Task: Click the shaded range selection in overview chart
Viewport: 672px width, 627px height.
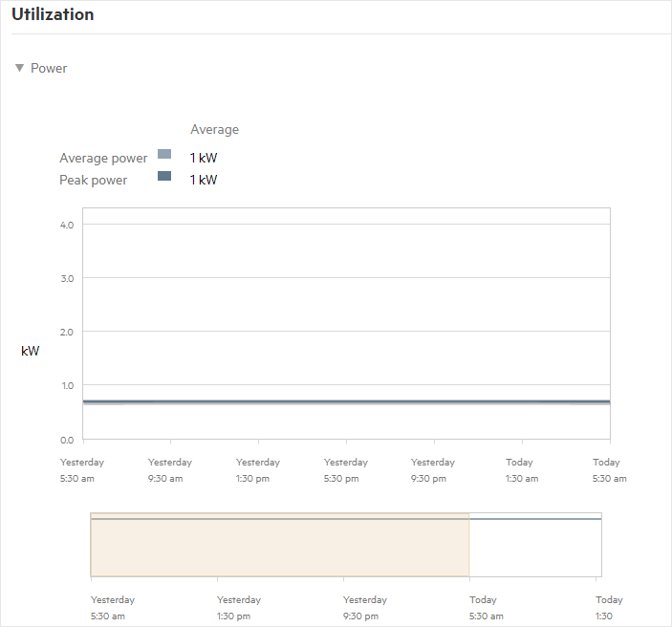Action: 279,547
